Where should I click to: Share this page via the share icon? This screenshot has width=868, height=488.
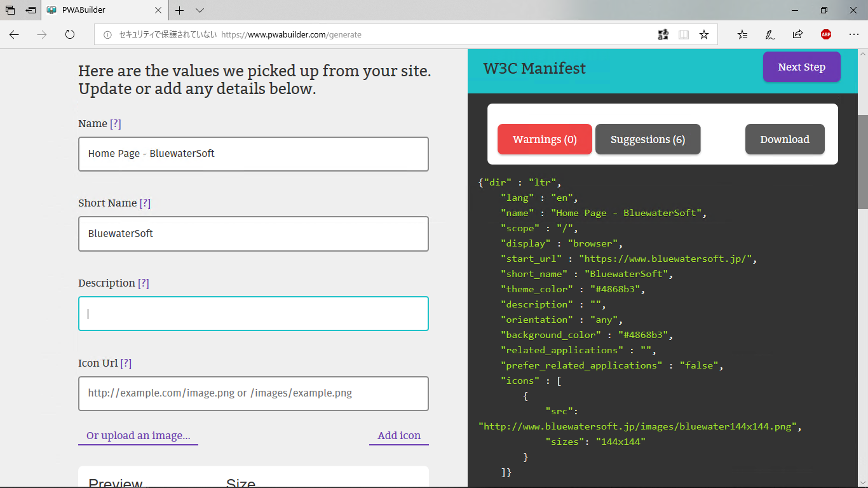coord(797,35)
